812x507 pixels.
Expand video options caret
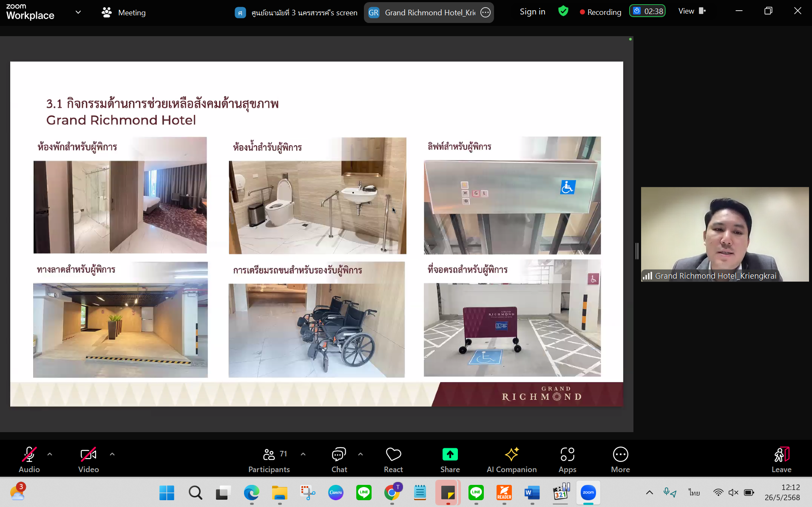coord(112,454)
